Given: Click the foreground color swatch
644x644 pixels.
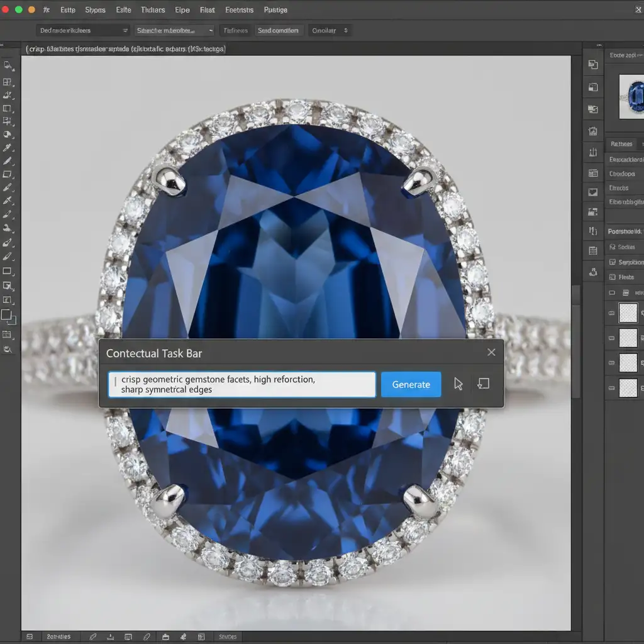Looking at the screenshot, I should tap(6, 314).
